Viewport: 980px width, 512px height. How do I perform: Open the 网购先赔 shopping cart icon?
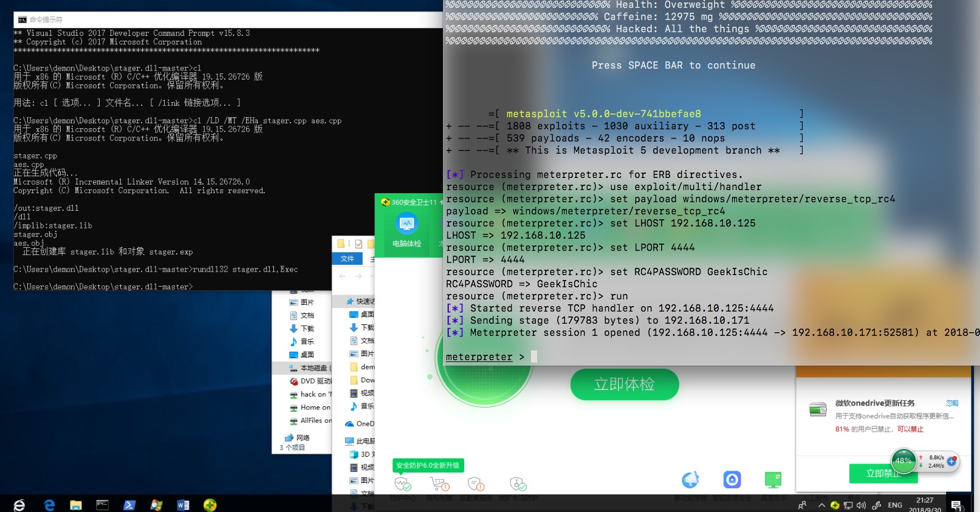point(439,484)
